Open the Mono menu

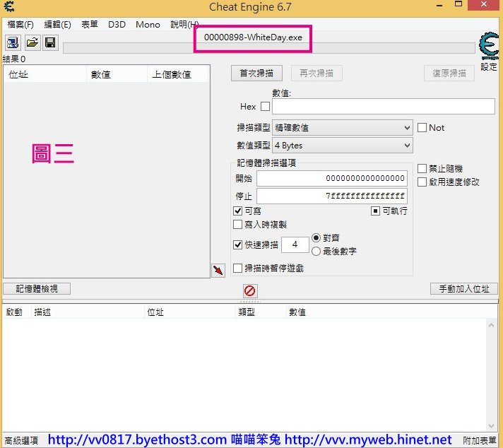coord(148,25)
